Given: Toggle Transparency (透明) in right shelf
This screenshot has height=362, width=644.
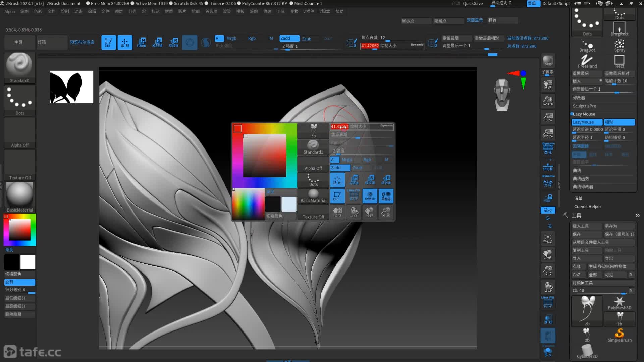Looking at the screenshot, I should tap(548, 319).
